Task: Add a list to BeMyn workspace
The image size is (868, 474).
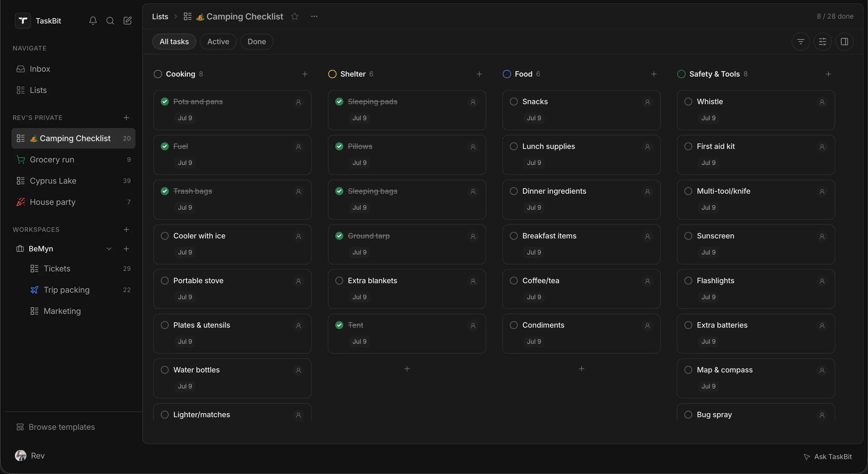Action: click(126, 249)
